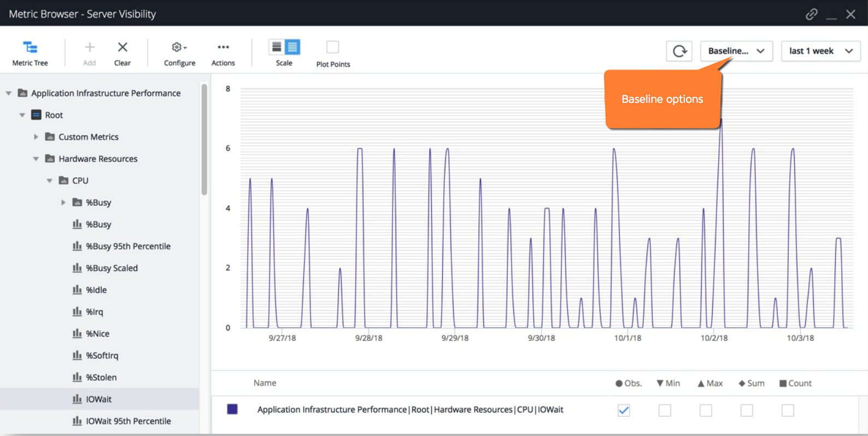The width and height of the screenshot is (868, 436).
Task: Check the Count checkbox for IOWait
Action: tap(788, 410)
